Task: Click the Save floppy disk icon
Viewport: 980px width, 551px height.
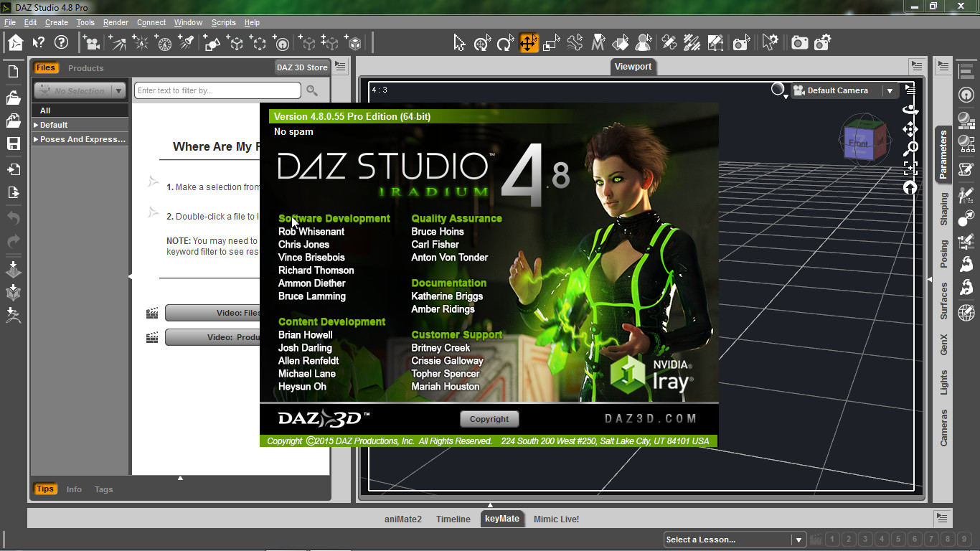Action: (13, 143)
